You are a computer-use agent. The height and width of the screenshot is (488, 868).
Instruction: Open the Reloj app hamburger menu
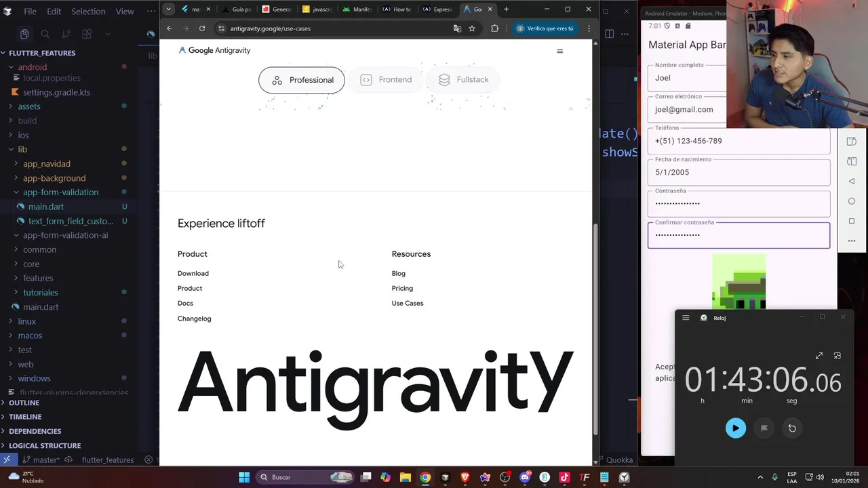click(x=686, y=317)
